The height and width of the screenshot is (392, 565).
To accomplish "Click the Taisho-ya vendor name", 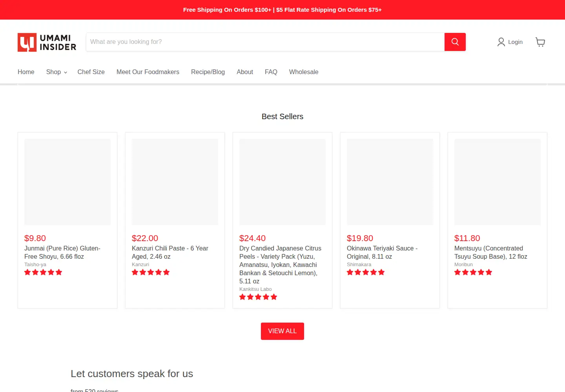I will tap(35, 265).
